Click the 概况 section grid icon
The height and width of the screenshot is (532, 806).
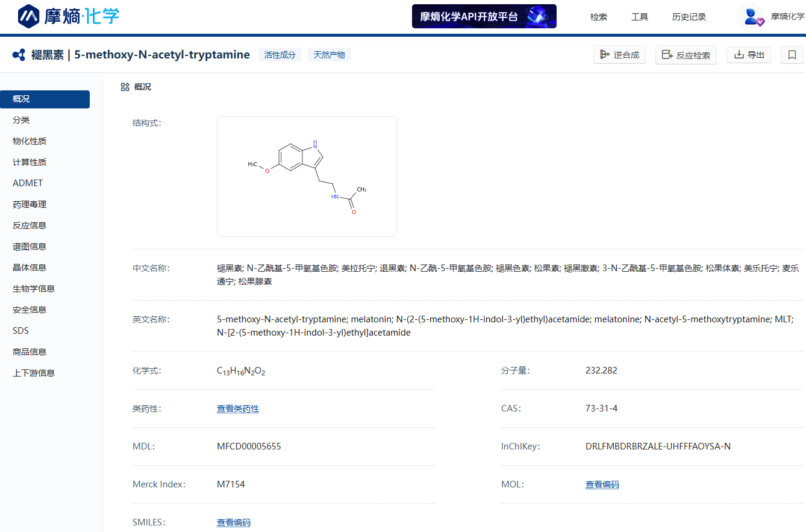pyautogui.click(x=125, y=87)
